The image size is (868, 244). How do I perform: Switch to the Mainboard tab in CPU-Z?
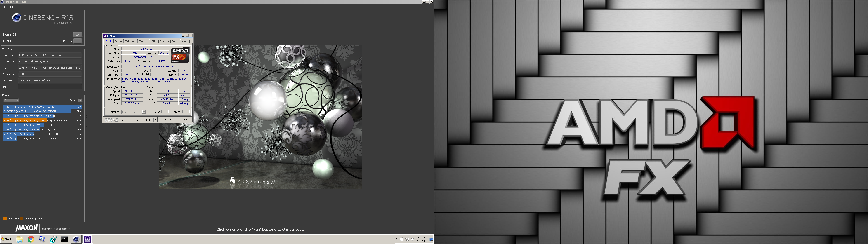tap(131, 41)
